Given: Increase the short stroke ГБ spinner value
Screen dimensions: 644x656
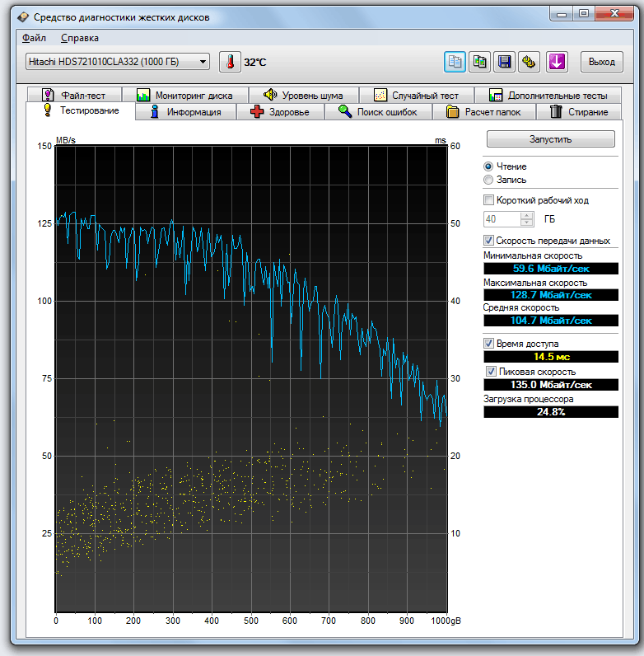Looking at the screenshot, I should 527,216.
